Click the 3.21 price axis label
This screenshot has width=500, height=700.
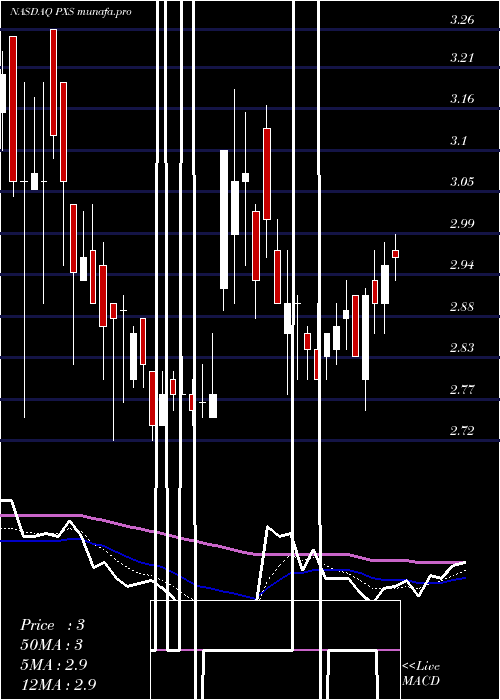point(462,58)
